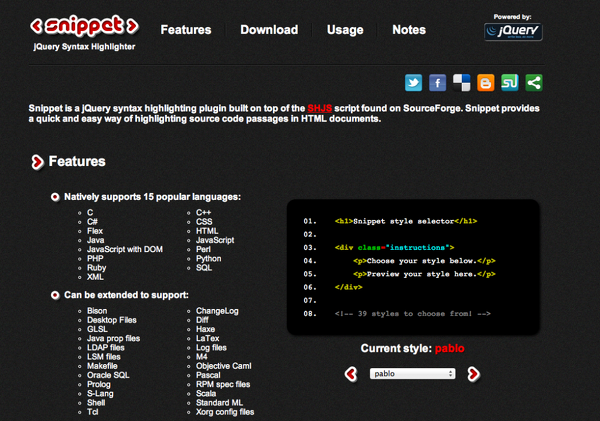Click the Snippet logo
The height and width of the screenshot is (421, 600).
[x=84, y=26]
